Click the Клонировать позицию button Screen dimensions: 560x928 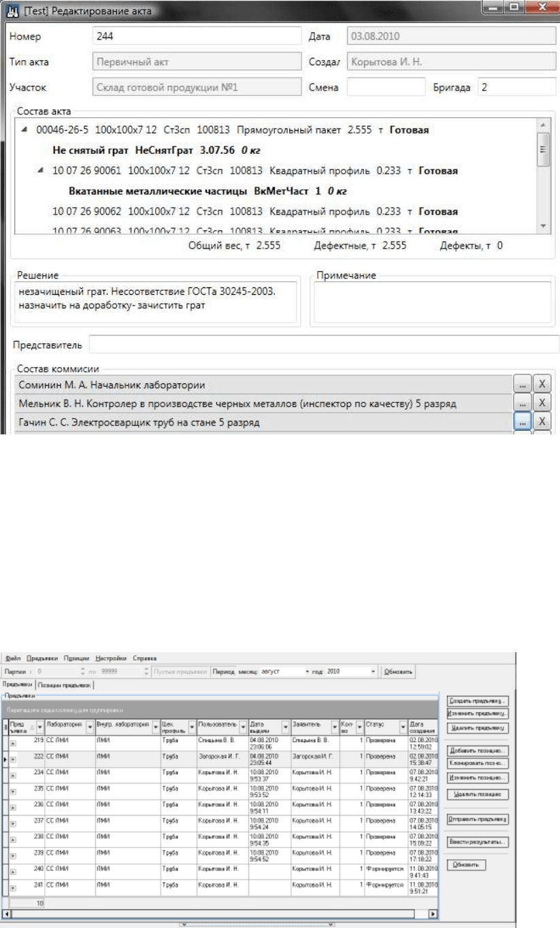[478, 763]
